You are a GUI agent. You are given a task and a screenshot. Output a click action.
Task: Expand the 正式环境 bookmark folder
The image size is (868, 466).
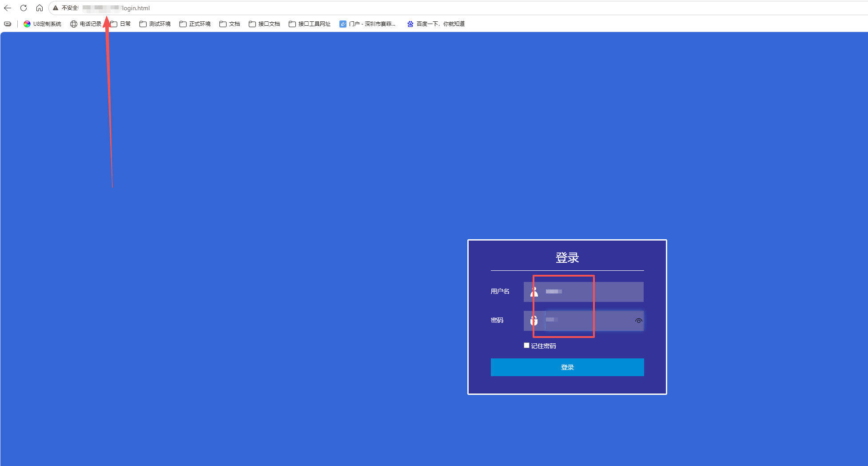[x=195, y=24]
